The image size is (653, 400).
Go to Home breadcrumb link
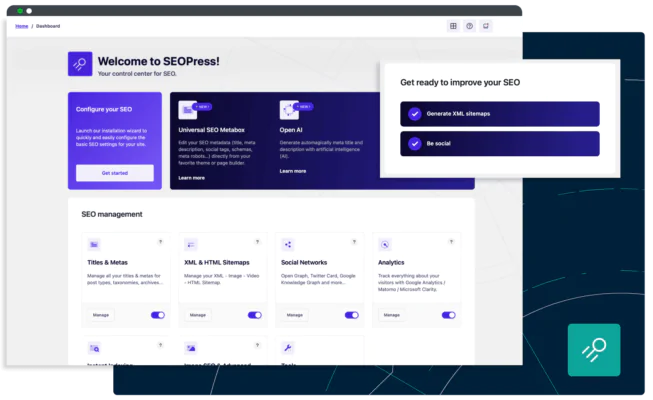(x=21, y=26)
